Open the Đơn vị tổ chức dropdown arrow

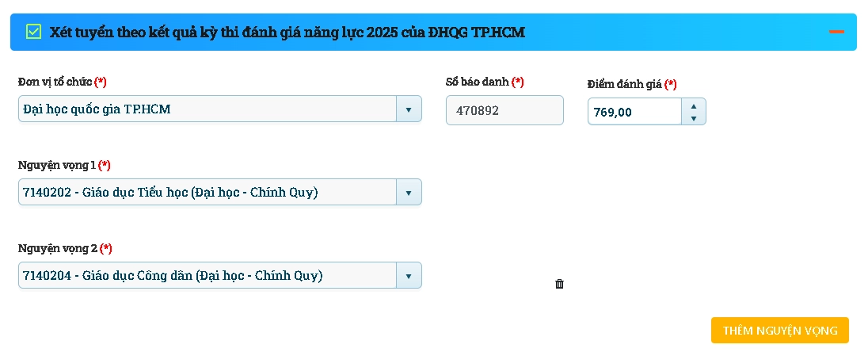click(x=409, y=109)
